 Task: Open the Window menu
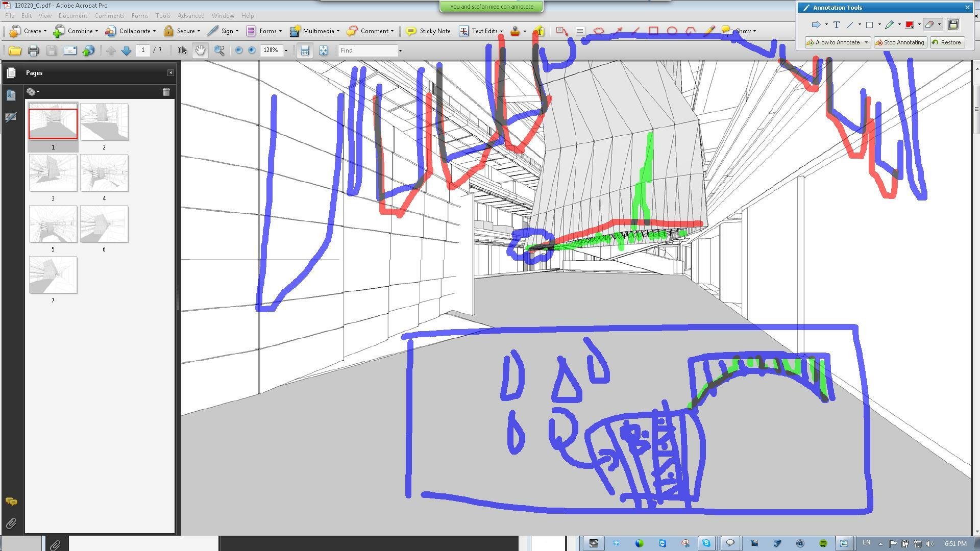[223, 16]
